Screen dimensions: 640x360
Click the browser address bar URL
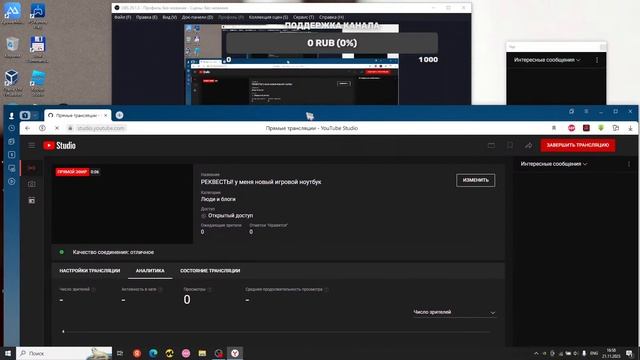(100, 128)
